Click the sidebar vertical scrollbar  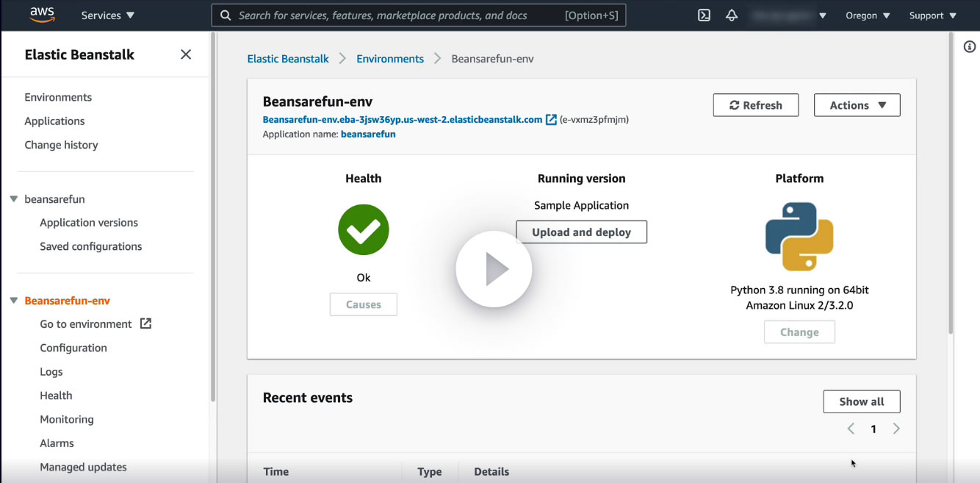pos(214,217)
